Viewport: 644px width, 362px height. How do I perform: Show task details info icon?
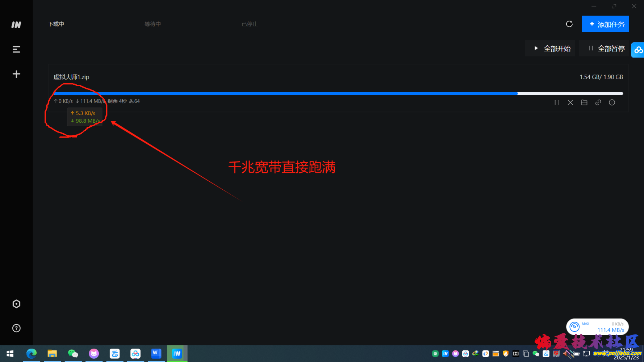point(612,102)
